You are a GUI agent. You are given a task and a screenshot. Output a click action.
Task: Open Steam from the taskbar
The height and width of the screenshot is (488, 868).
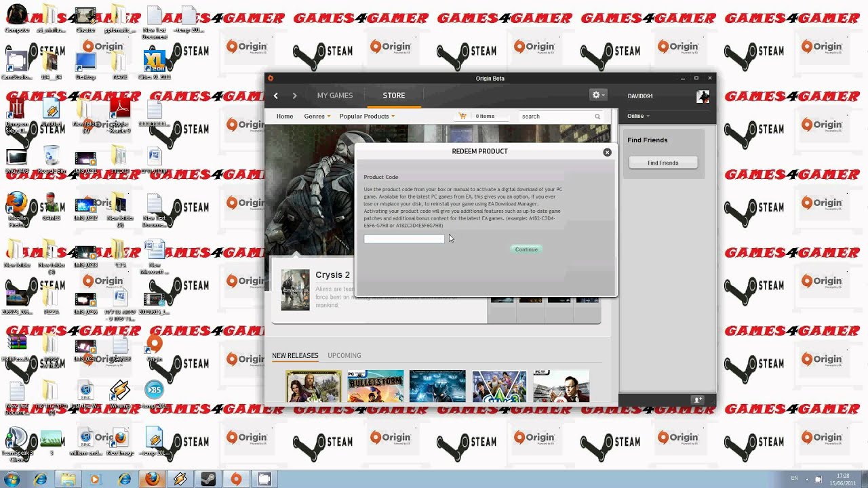tap(208, 479)
